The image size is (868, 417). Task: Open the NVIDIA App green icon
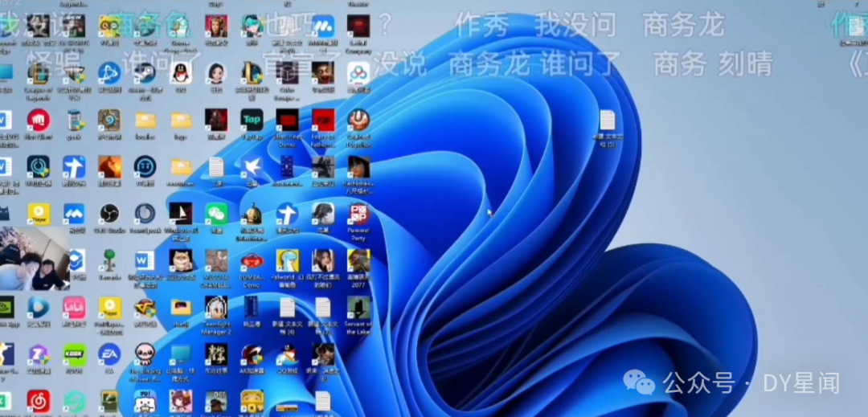[x=5, y=308]
